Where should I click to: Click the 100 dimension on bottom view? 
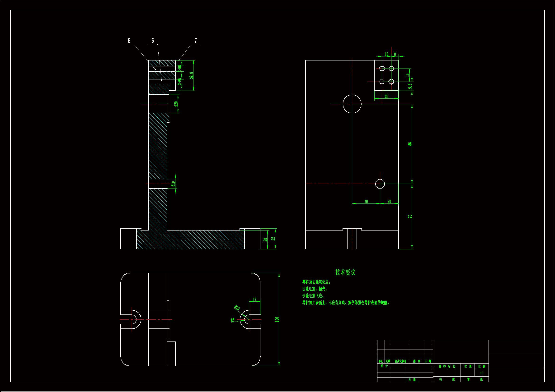[277, 319]
